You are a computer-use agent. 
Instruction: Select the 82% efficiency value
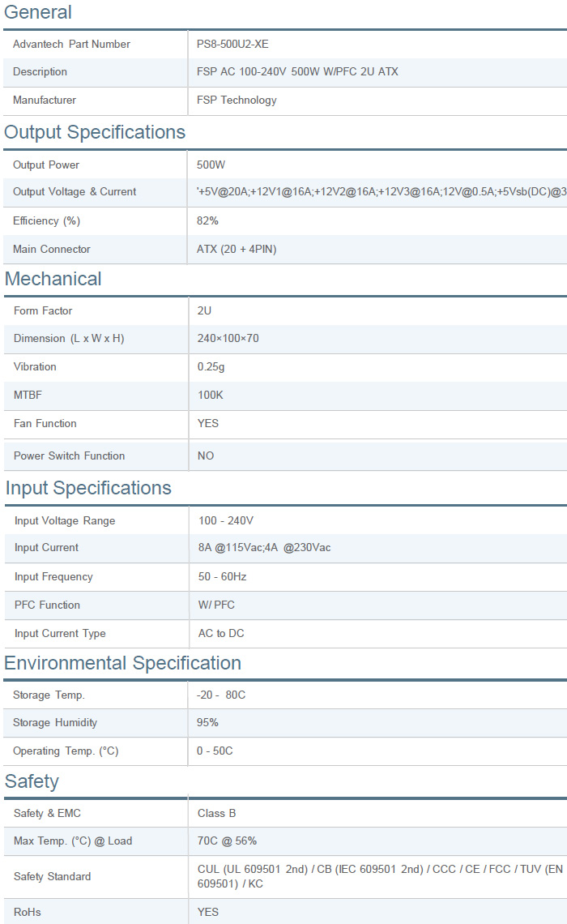[207, 220]
